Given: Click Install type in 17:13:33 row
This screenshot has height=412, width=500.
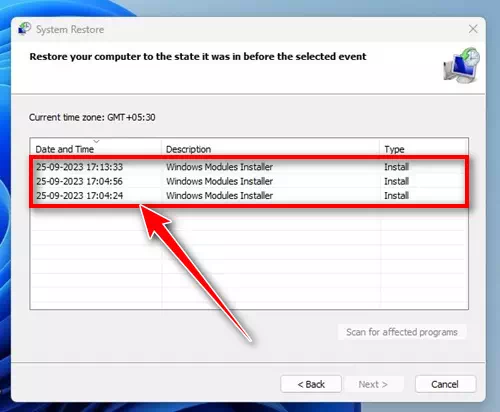Looking at the screenshot, I should pyautogui.click(x=396, y=167).
